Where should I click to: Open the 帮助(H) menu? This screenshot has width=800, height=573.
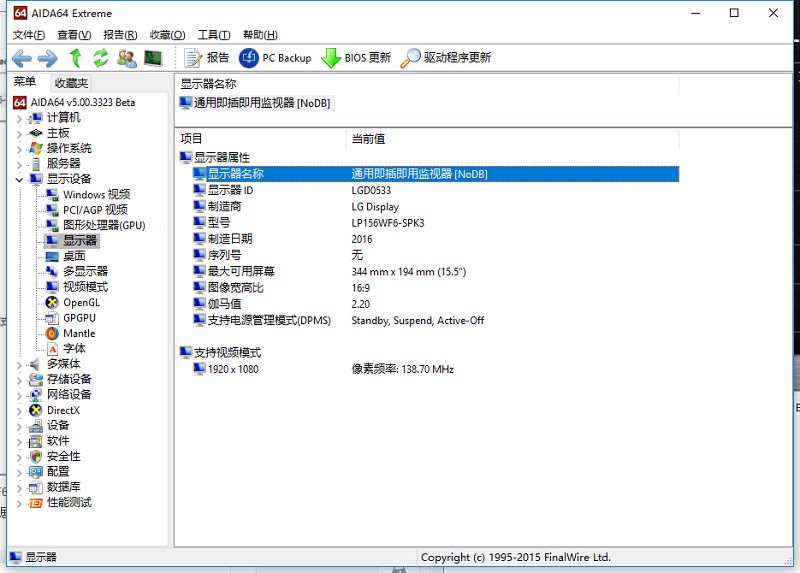260,35
